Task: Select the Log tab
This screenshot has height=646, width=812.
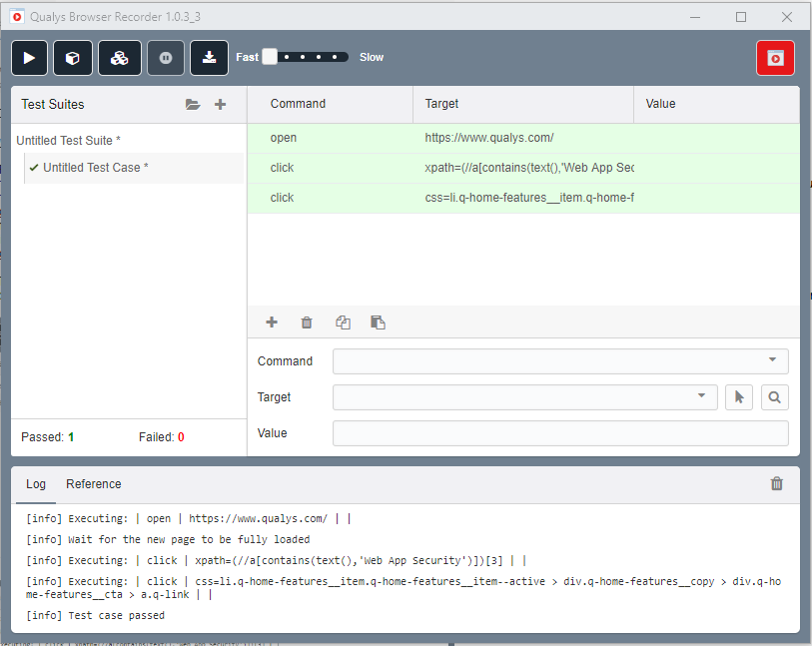Action: pos(35,483)
